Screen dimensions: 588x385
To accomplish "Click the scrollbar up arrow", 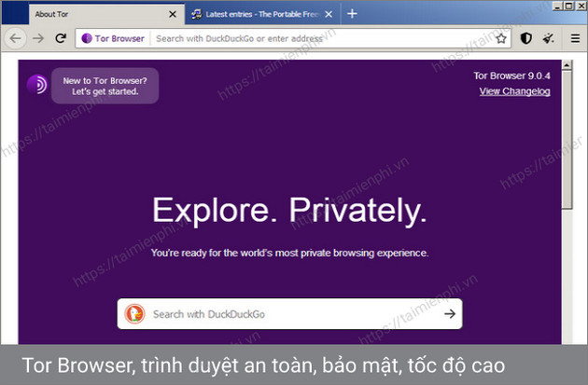I will pos(567,65).
